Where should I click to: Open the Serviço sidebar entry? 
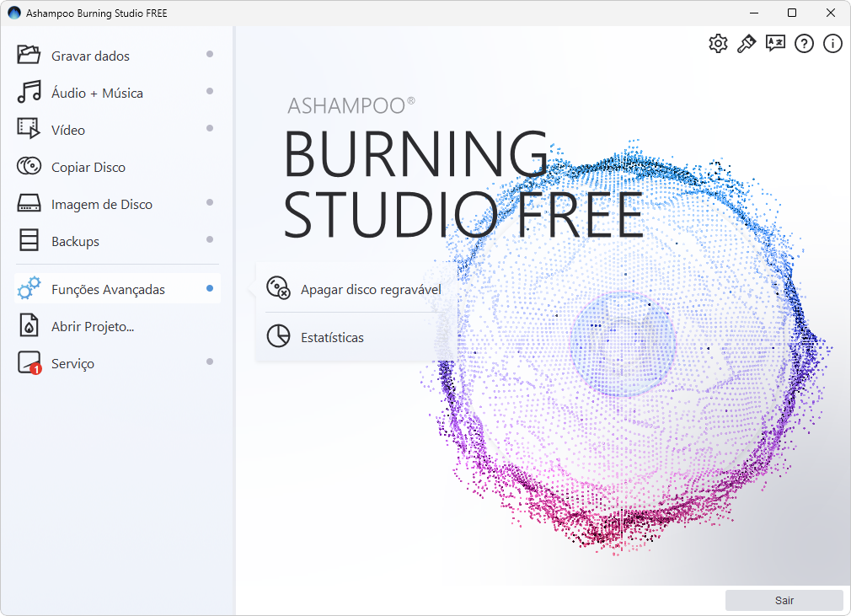[72, 364]
